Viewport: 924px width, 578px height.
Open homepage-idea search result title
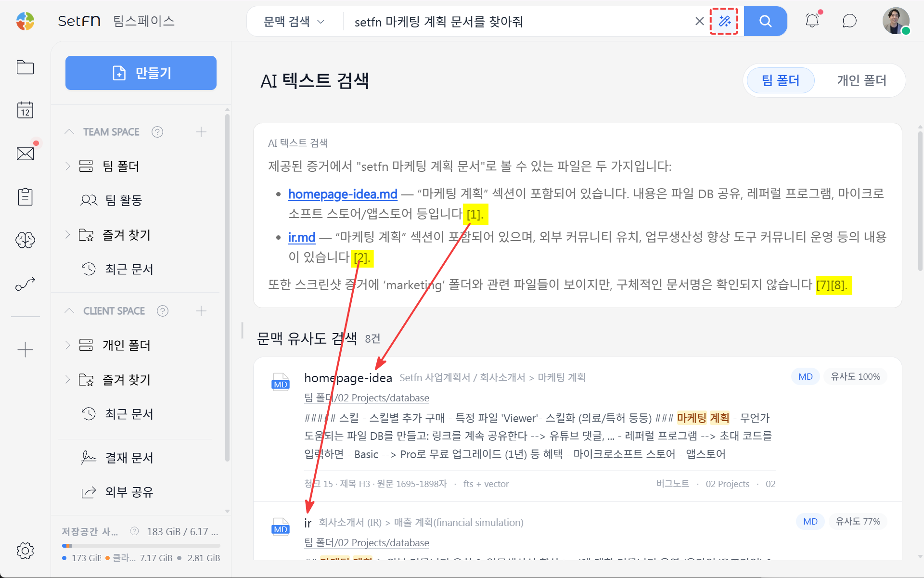348,378
